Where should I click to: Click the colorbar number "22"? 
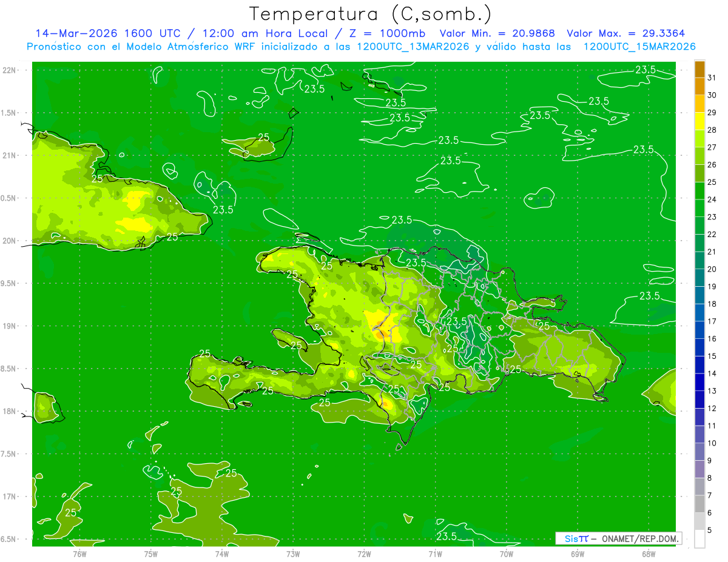pyautogui.click(x=712, y=235)
